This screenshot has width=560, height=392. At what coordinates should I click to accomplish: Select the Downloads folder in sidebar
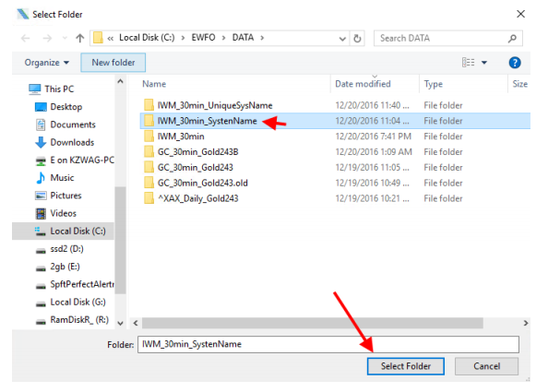click(71, 142)
